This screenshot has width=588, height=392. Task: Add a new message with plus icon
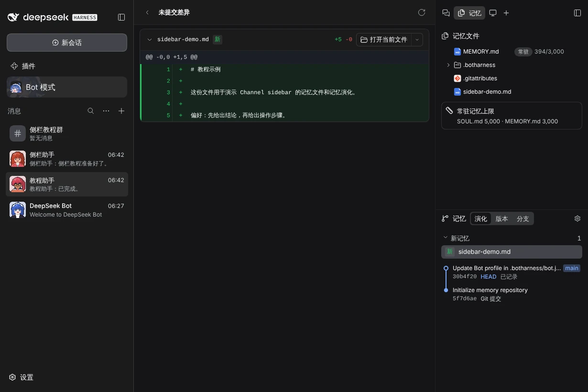121,111
